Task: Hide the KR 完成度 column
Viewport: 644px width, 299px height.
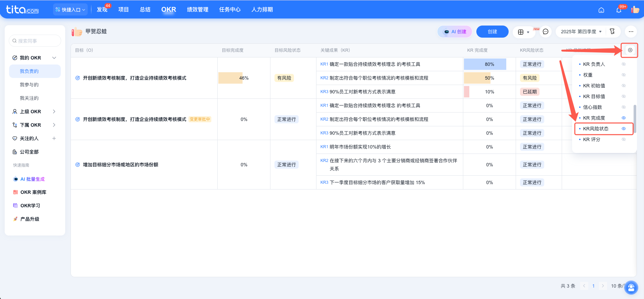Action: pyautogui.click(x=624, y=118)
